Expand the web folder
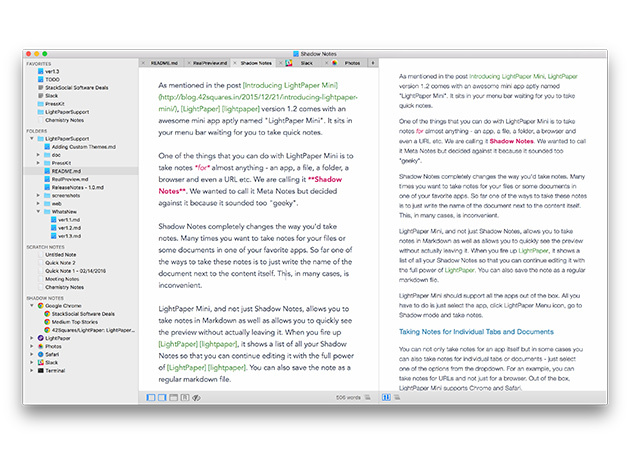The height and width of the screenshot is (473, 630). click(38, 203)
